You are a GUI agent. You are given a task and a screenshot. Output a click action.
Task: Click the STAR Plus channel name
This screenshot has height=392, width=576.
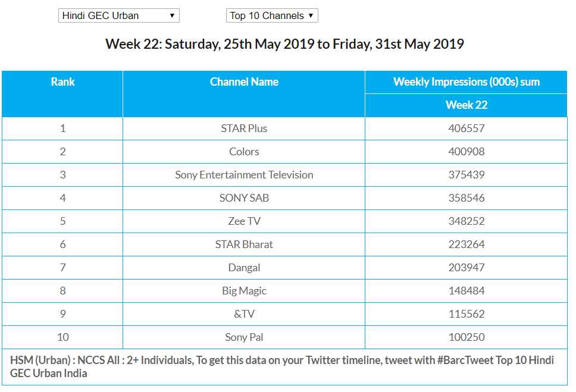pos(244,128)
